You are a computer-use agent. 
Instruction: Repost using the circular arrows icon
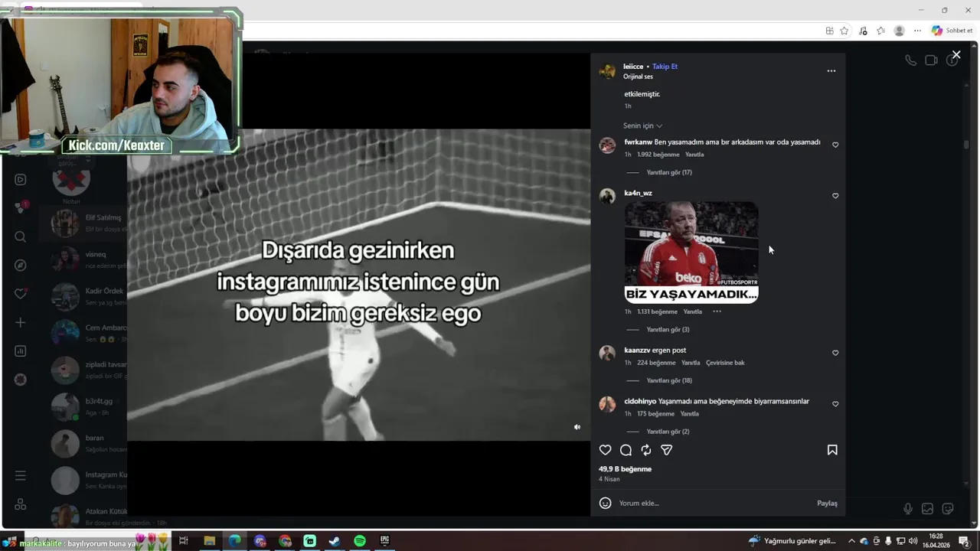[x=646, y=450]
